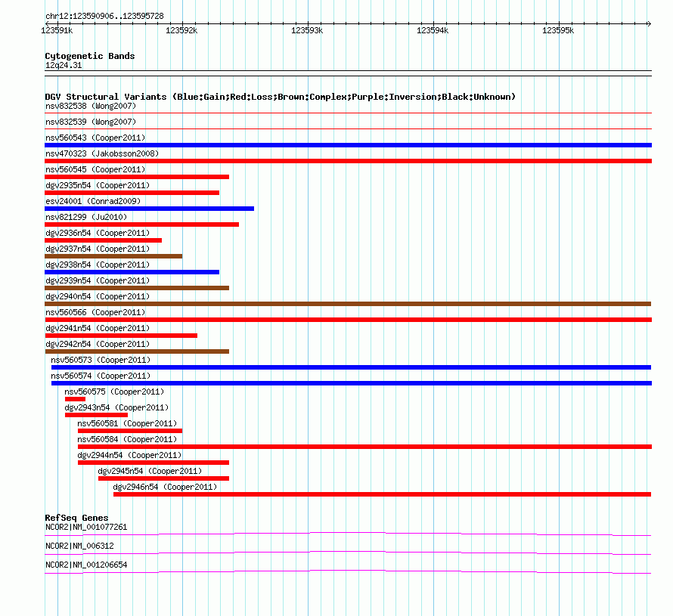This screenshot has height=616, width=673.
Task: Click the red dgv2946n54 loss bar
Action: (382, 494)
